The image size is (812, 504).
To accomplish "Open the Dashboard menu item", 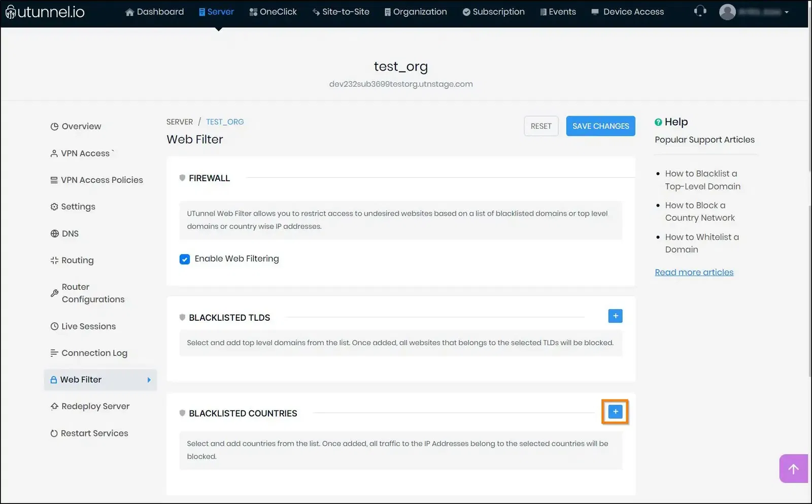I will [154, 12].
